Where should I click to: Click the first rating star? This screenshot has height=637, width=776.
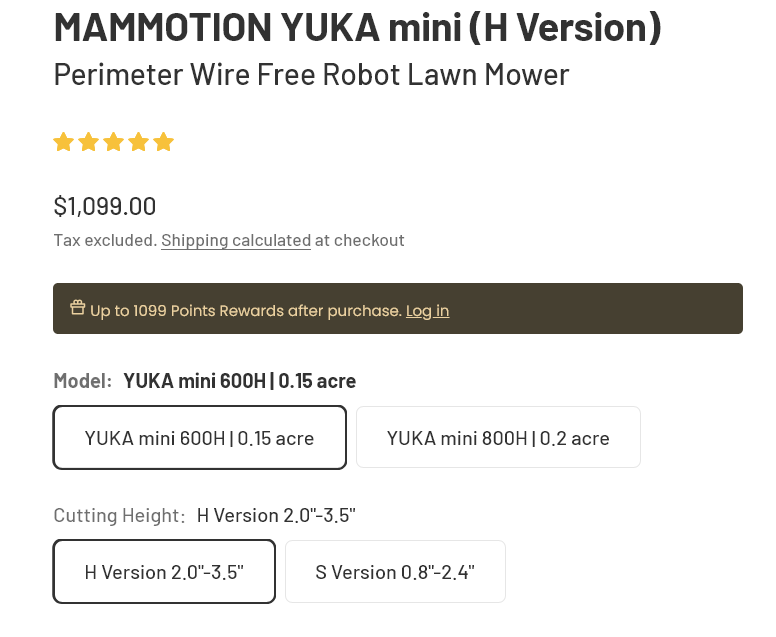click(63, 142)
